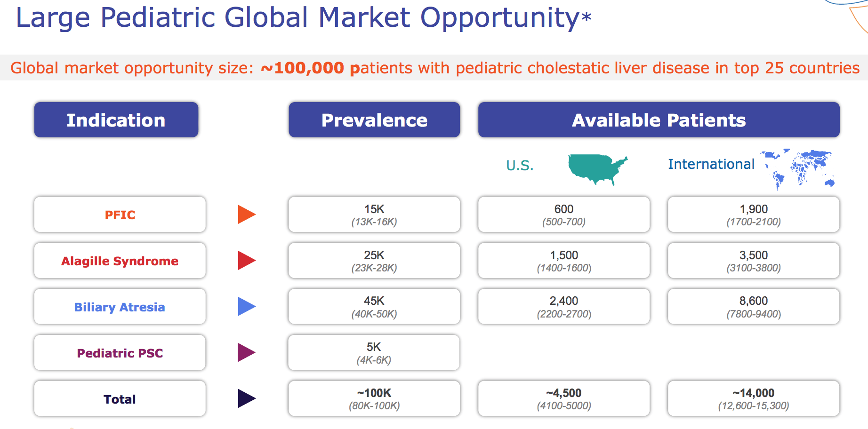Select the Total row label box
The width and height of the screenshot is (868, 429).
coord(120,399)
